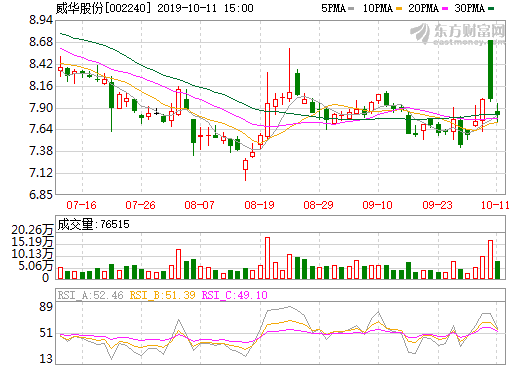Image resolution: width=520 pixels, height=365 pixels.
Task: Click the 8.94 price axis label
Action: [x=41, y=20]
